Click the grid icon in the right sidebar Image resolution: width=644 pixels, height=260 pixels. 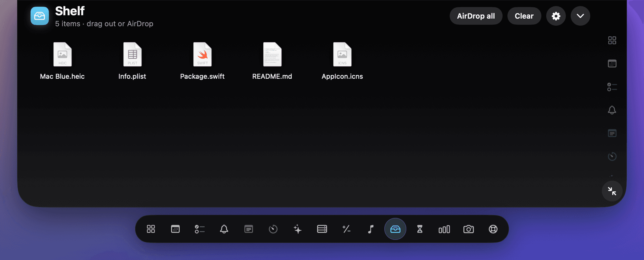(x=612, y=40)
